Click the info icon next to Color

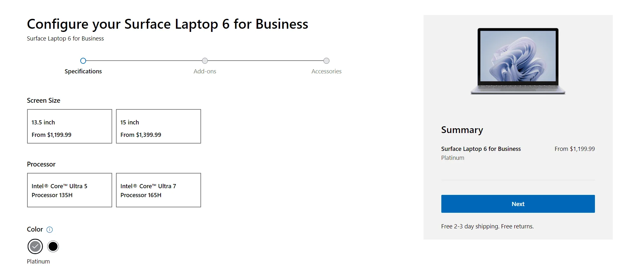pyautogui.click(x=50, y=229)
